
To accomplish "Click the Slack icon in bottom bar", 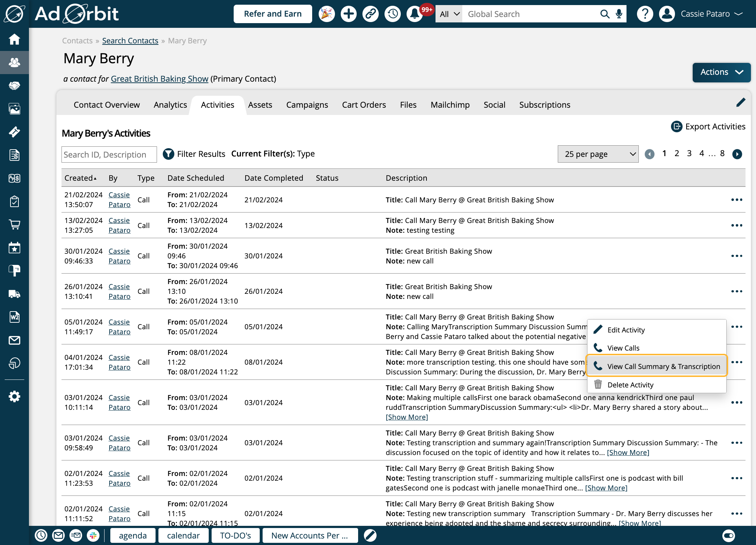I will [93, 535].
